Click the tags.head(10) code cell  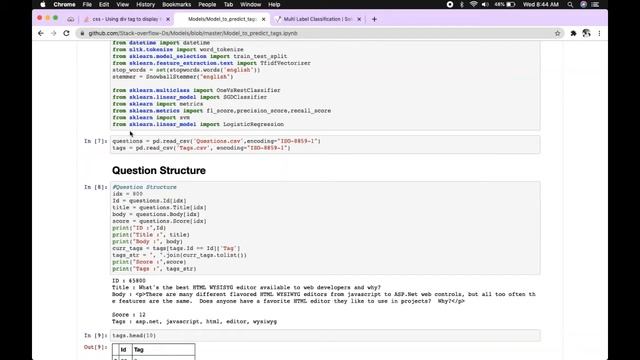tap(325, 336)
